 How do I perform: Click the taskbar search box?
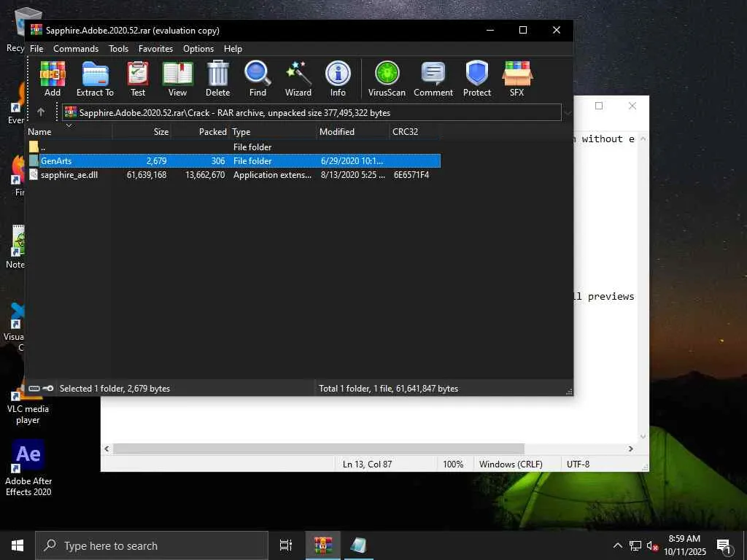coord(152,545)
